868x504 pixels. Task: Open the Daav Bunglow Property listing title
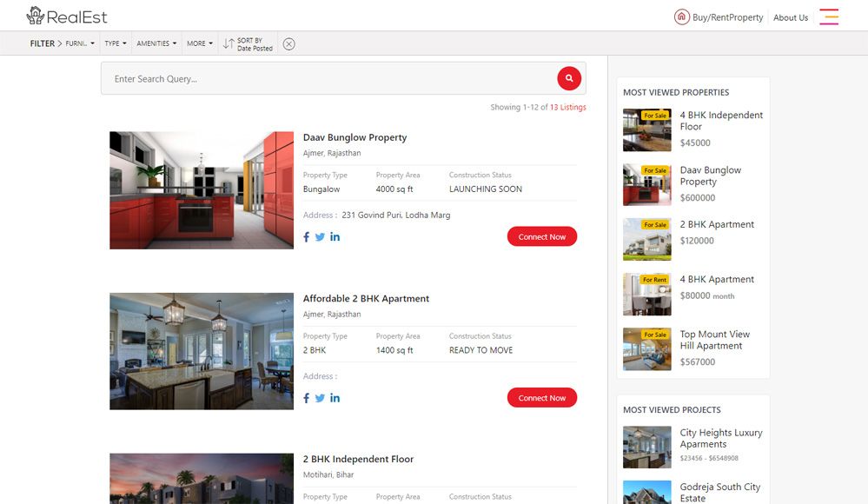pos(354,137)
